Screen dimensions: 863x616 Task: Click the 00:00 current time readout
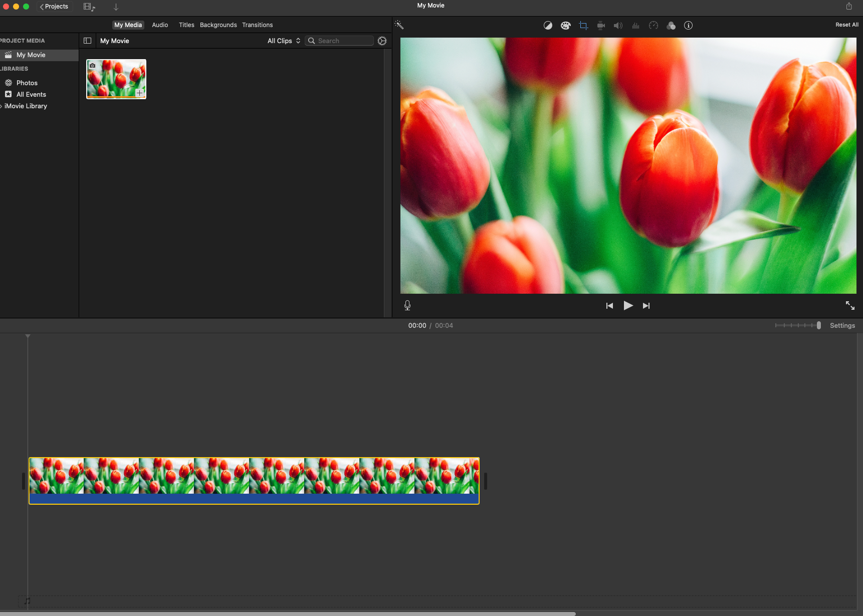[417, 325]
